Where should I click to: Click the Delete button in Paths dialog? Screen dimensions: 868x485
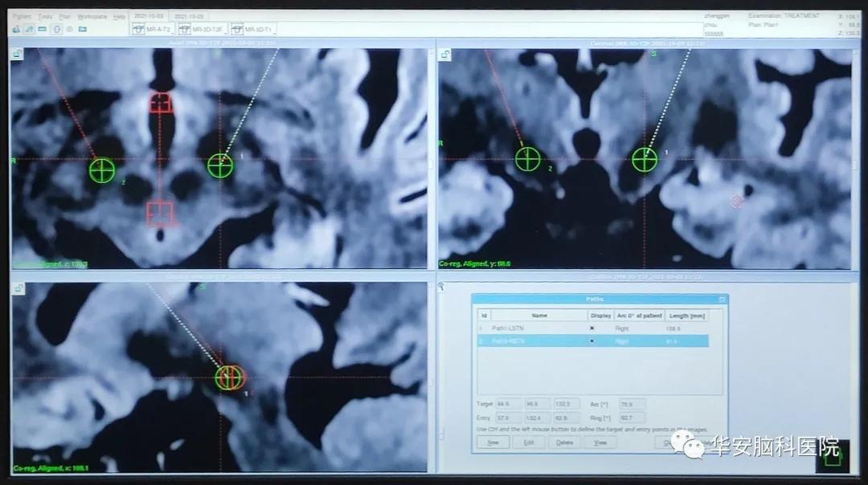coord(564,442)
